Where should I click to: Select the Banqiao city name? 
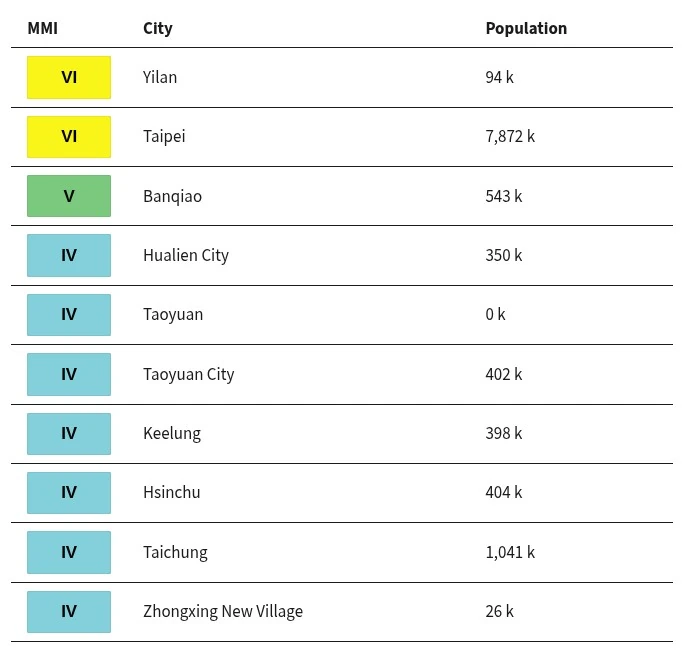pyautogui.click(x=172, y=197)
